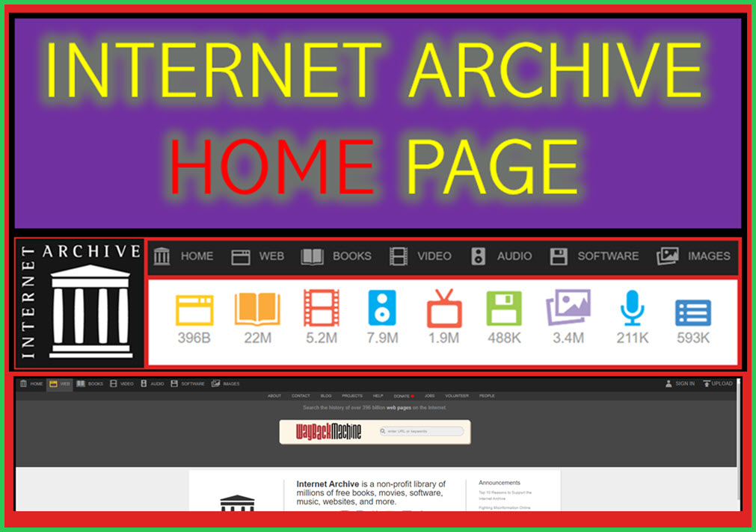The width and height of the screenshot is (756, 532).
Task: Click the "Announcements" heading
Action: pyautogui.click(x=500, y=483)
